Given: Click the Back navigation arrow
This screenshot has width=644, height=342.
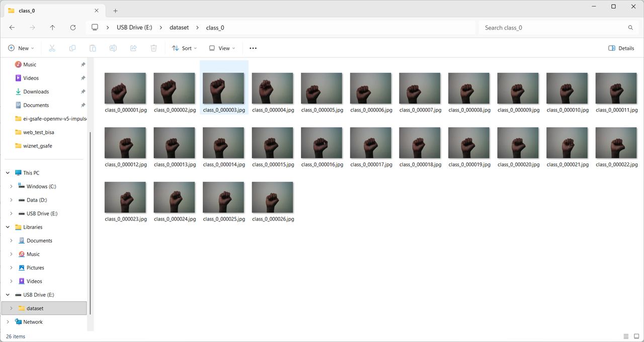Looking at the screenshot, I should (x=12, y=28).
